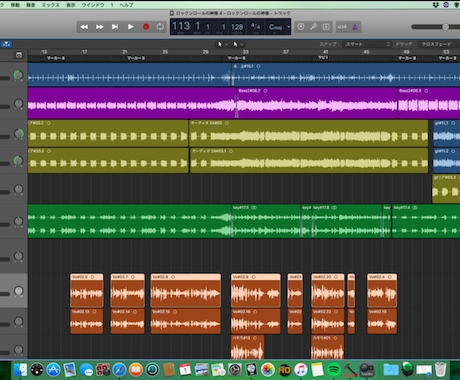
Task: Click the pan knob of the green key track
Action: (19, 221)
